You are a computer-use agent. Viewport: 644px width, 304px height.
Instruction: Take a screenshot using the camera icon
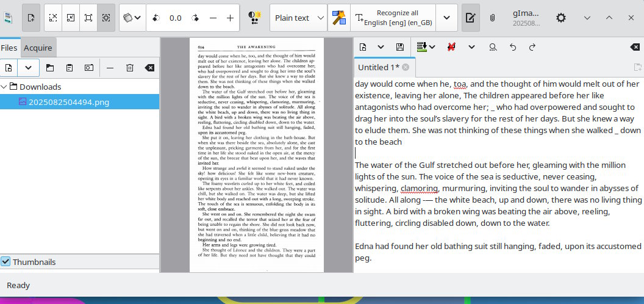tap(89, 68)
